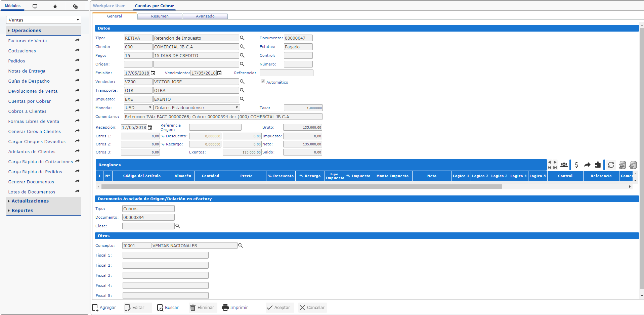Click the database export icon in Renglones toolbar
Viewport: 644px width, 315px height.
622,165
